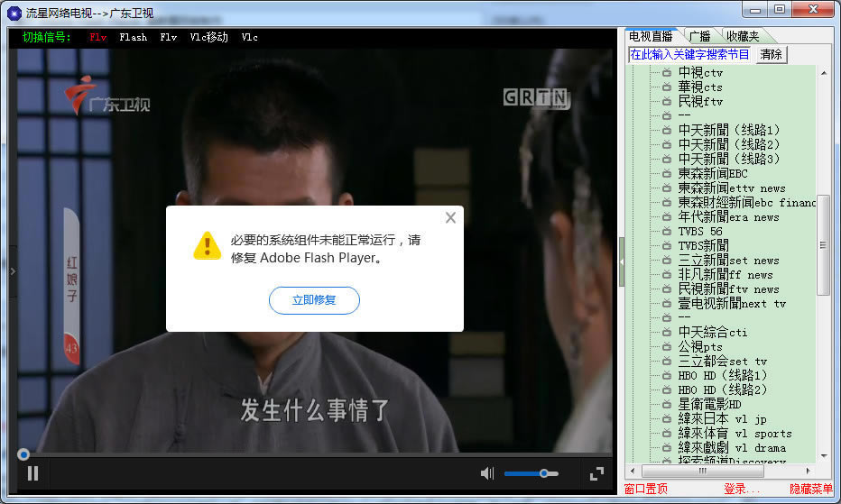Select channel 中視ctv
This screenshot has height=504, width=841.
(700, 72)
